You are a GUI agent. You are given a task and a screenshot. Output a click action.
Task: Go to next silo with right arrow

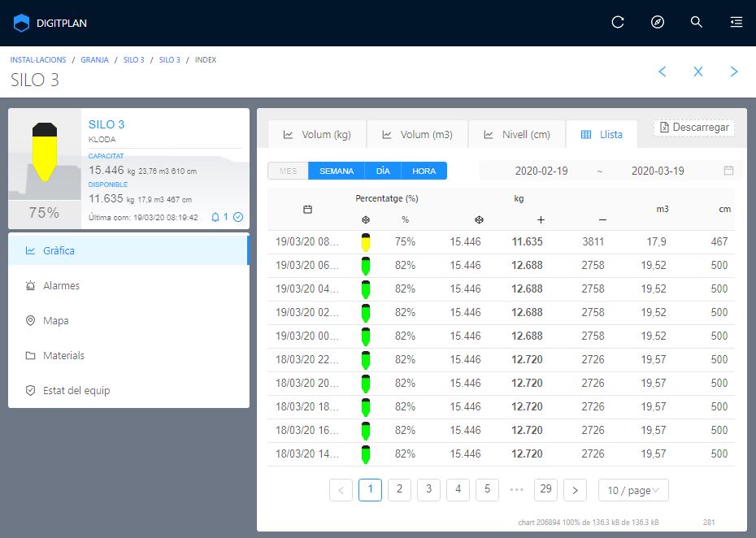pyautogui.click(x=734, y=72)
